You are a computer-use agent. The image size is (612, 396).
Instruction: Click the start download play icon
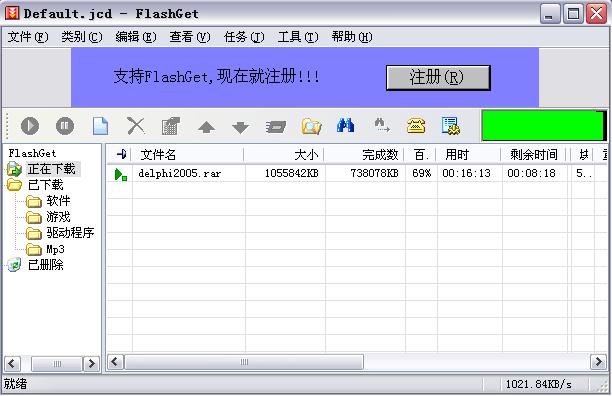coord(30,126)
